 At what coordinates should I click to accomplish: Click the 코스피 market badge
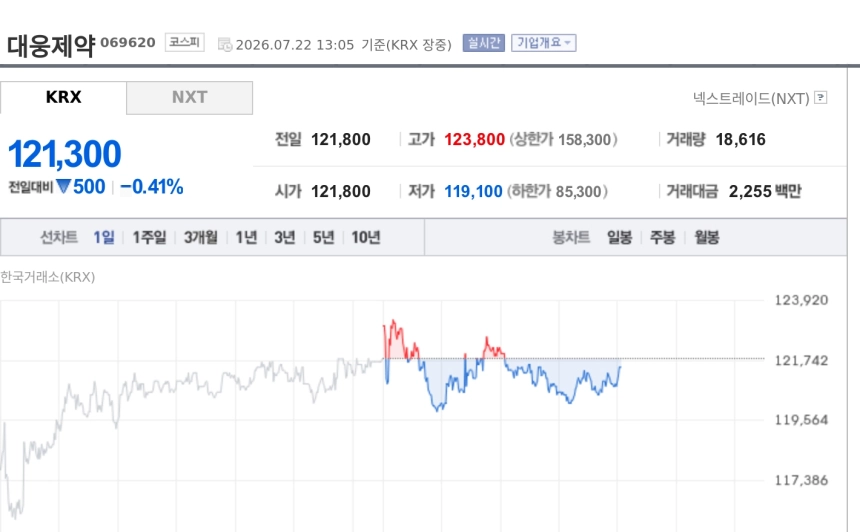pos(185,42)
